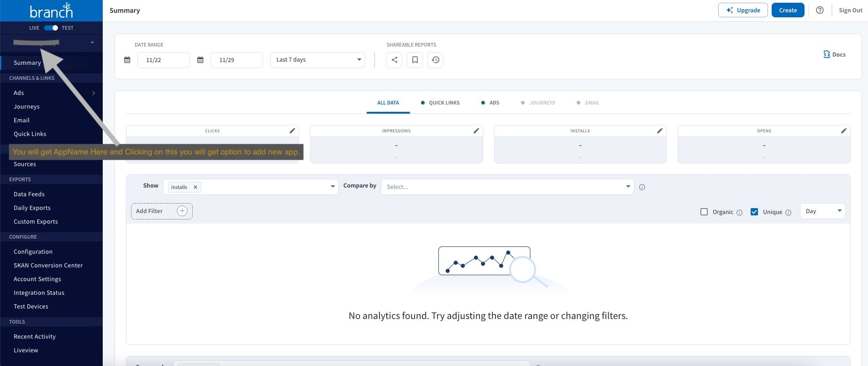Click the share report icon
This screenshot has height=366, width=868.
[394, 60]
